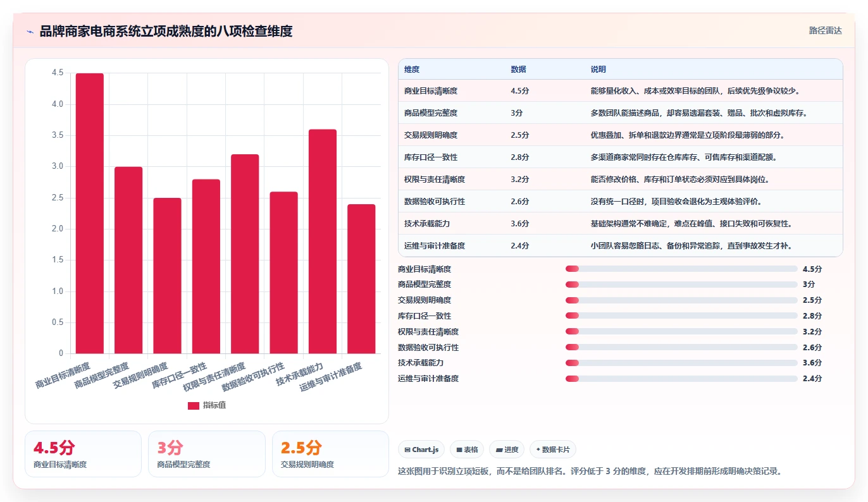Image resolution: width=868 pixels, height=502 pixels.
Task: Click the 数据验收可执行性 progress bar
Action: pos(681,348)
